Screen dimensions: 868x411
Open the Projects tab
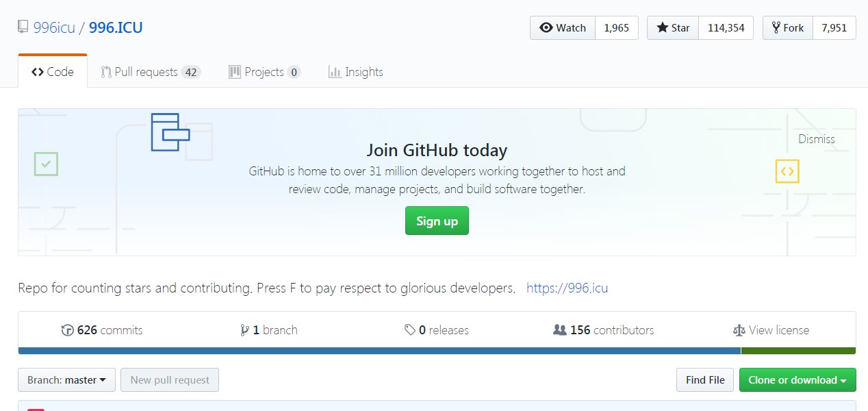(x=264, y=72)
